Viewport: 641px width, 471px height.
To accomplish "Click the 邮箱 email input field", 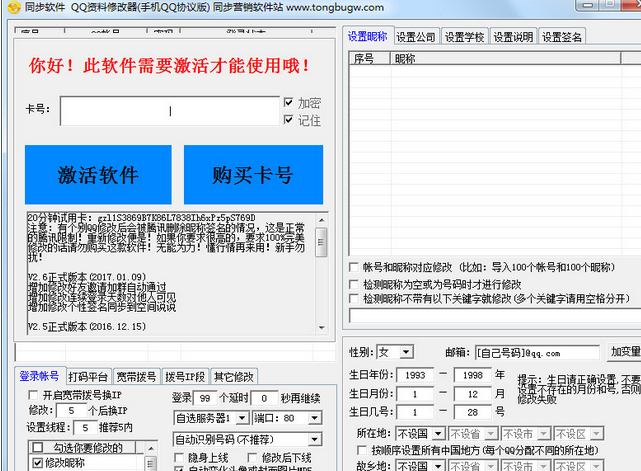I will pos(537,352).
